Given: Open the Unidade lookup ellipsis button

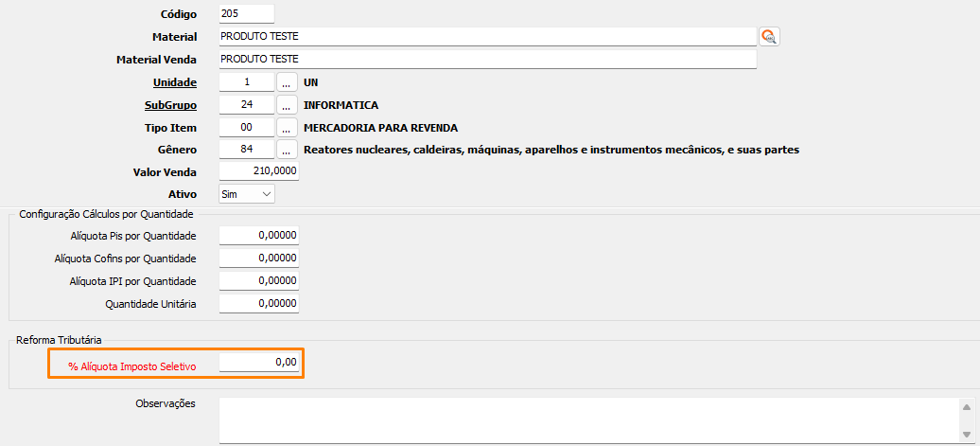Looking at the screenshot, I should pyautogui.click(x=287, y=82).
